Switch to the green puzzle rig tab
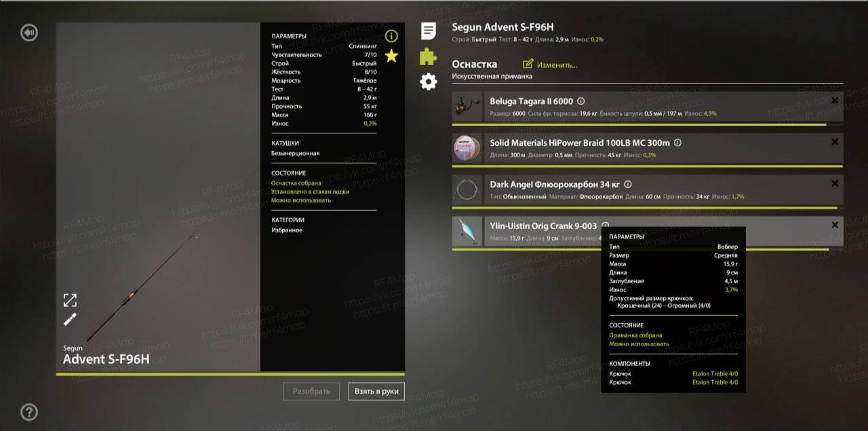Image resolution: width=868 pixels, height=431 pixels. (x=428, y=56)
